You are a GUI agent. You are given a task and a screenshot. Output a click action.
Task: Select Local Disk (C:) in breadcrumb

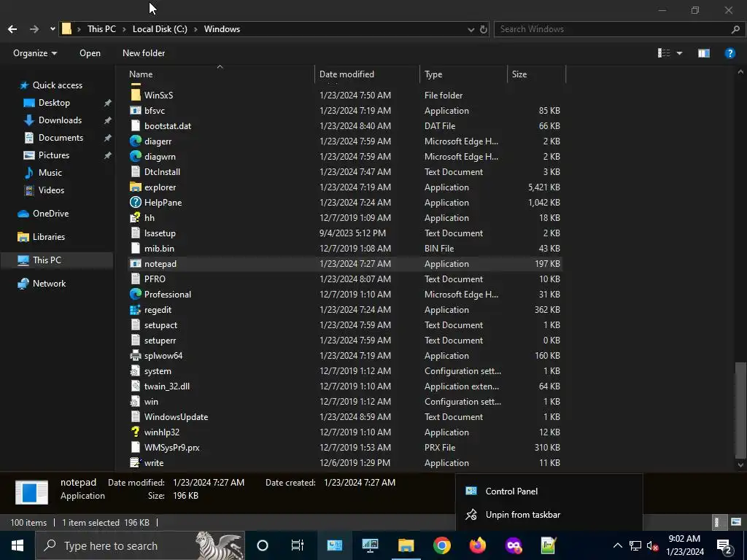click(160, 29)
